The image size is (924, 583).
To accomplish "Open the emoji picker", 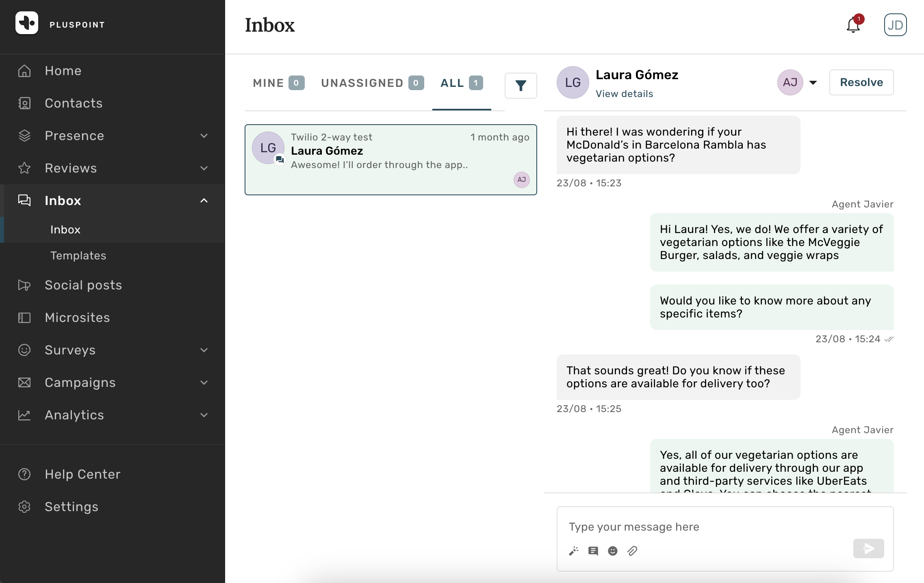I will [x=613, y=551].
